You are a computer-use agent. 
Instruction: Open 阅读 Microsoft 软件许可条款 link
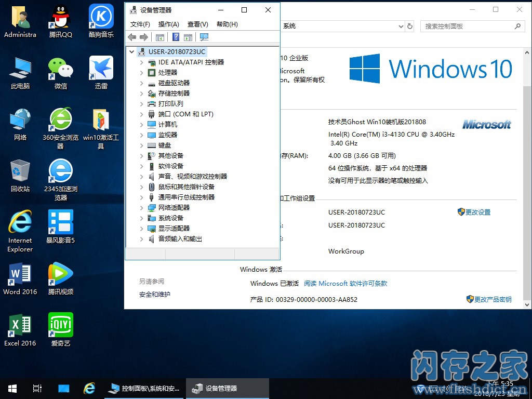coord(345,284)
